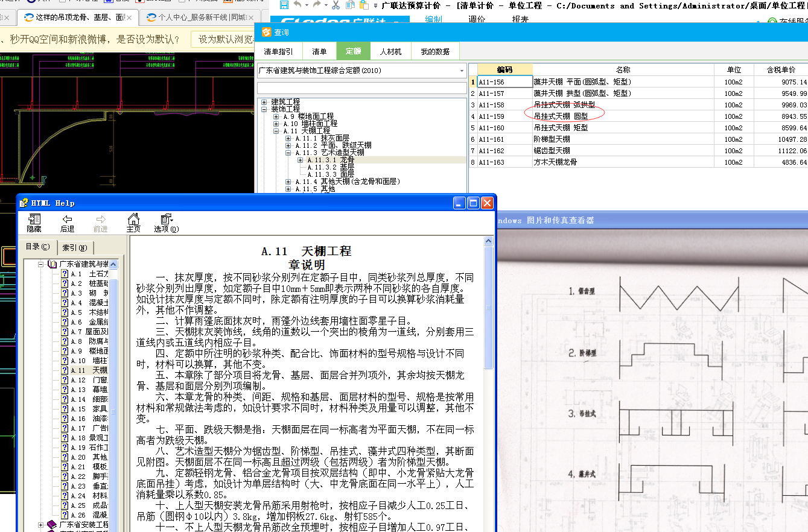The width and height of the screenshot is (808, 532).
Task: Select the A.12 门窗 help topic
Action: point(89,380)
